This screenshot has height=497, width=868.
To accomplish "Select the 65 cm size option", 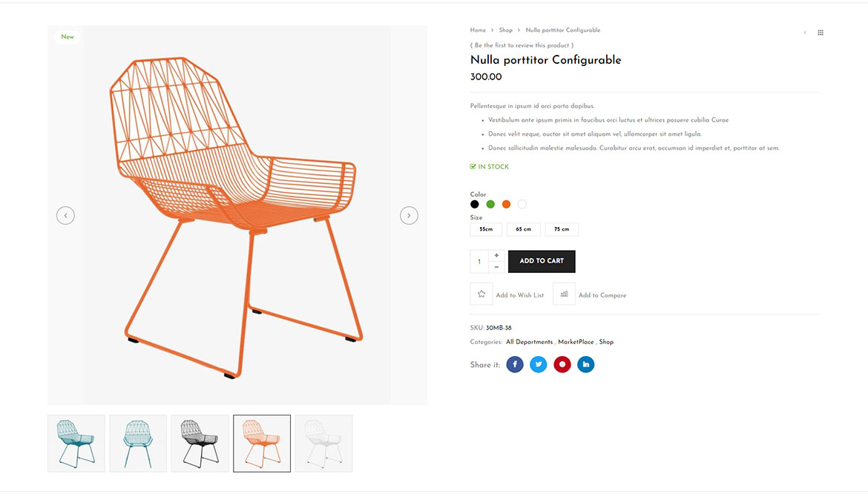I will (x=523, y=229).
